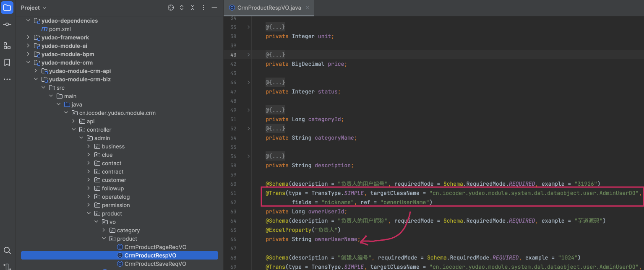Image resolution: width=644 pixels, height=270 pixels.
Task: Open the Structure tool window icon
Action: [x=7, y=46]
